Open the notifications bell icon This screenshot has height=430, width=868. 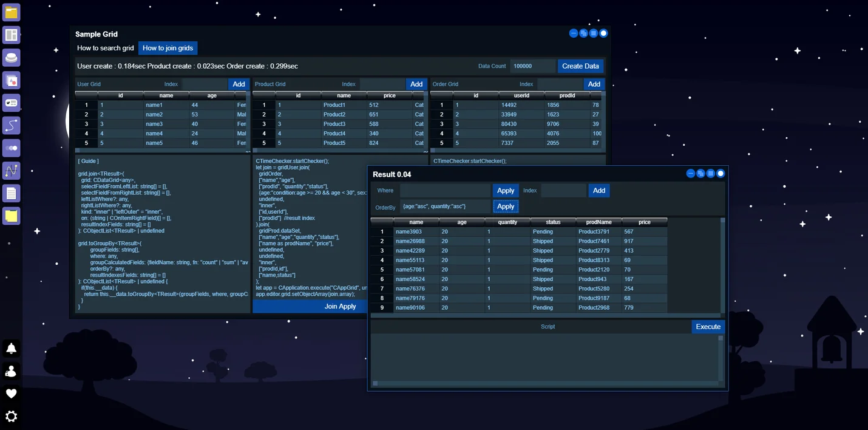[11, 348]
